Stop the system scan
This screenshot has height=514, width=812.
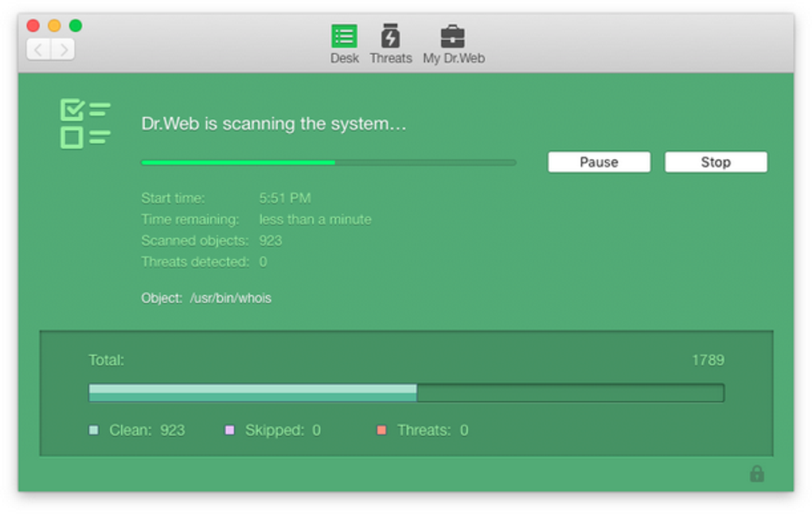pos(716,162)
